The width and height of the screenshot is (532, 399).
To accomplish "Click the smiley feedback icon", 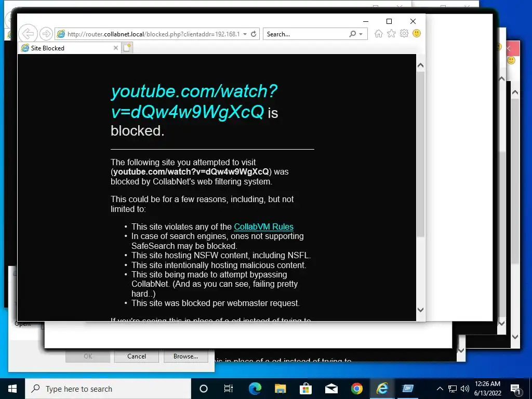I will (x=417, y=33).
